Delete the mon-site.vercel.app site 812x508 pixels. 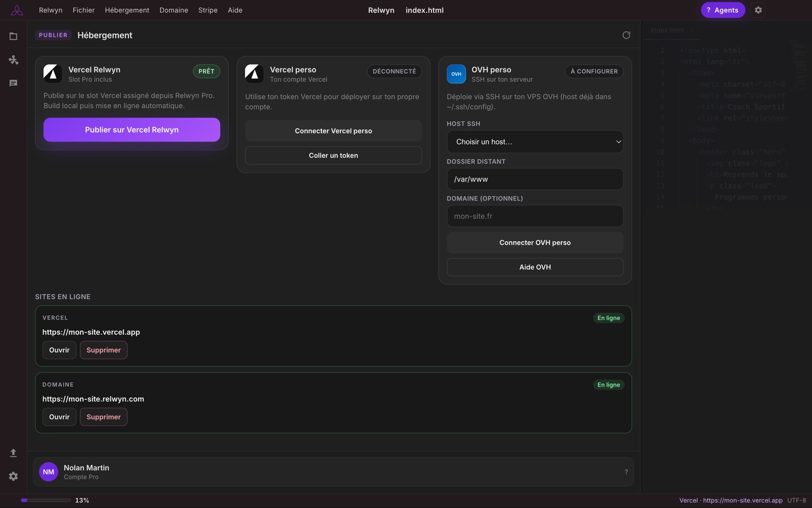coord(104,350)
